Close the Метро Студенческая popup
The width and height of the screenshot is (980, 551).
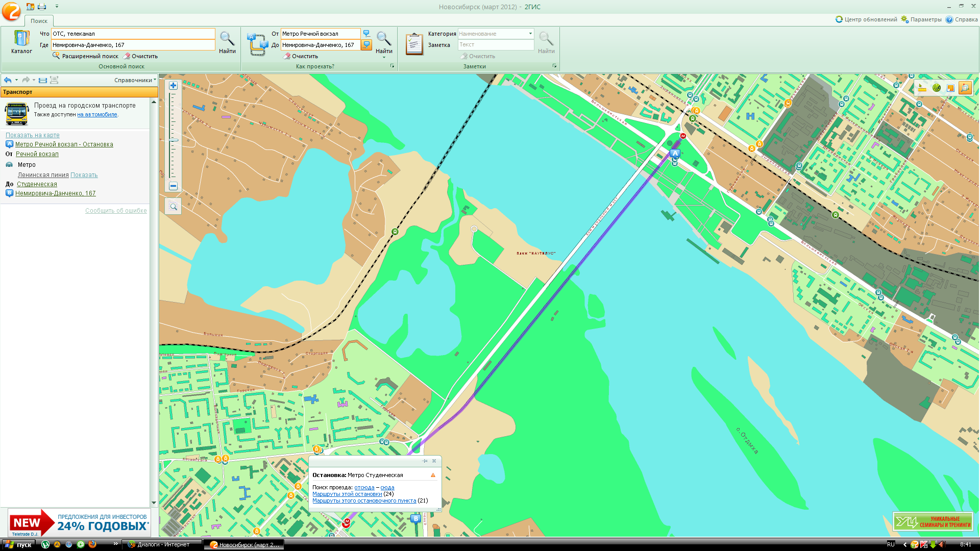coord(434,461)
